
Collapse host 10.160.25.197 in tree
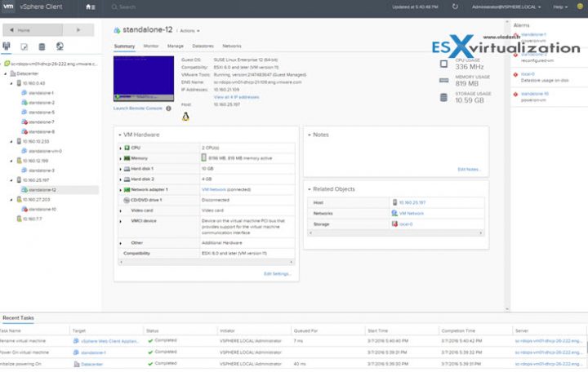click(11, 180)
